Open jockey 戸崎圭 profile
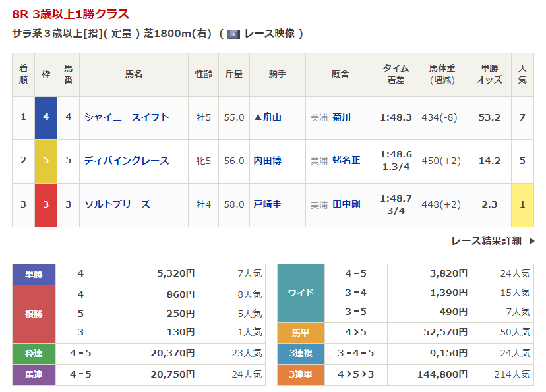Image resolution: width=546 pixels, height=392 pixels. tap(268, 204)
